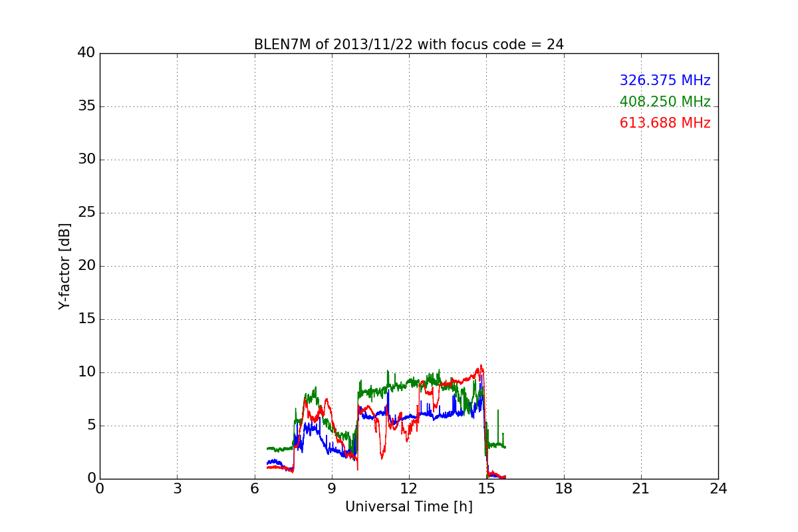Click x-axis tick value 18
This screenshot has width=798, height=532.
[x=564, y=489]
